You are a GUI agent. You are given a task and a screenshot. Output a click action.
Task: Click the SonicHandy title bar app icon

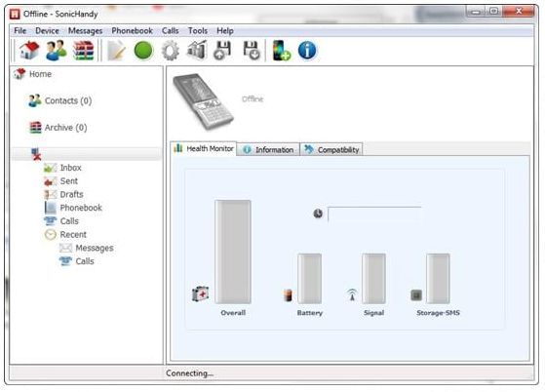tap(15, 14)
